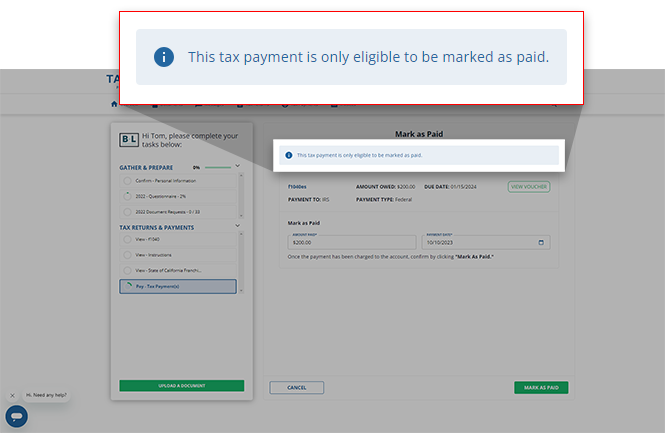The image size is (665, 433).
Task: Open the 2022 Document Requests - 0 / 33 task
Action: [178, 212]
